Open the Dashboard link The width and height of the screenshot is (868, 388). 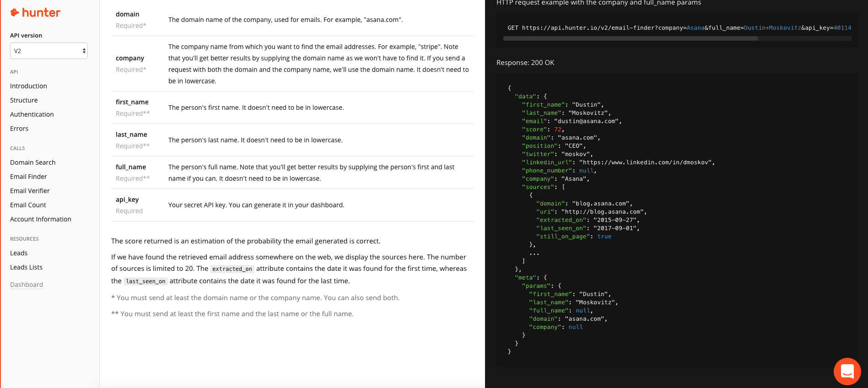[x=27, y=285]
